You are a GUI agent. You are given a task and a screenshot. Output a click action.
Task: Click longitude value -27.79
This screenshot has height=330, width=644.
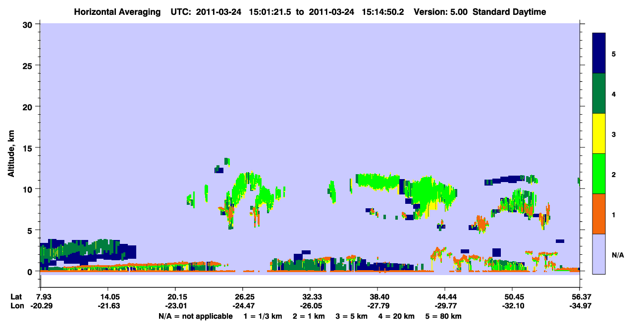(377, 306)
